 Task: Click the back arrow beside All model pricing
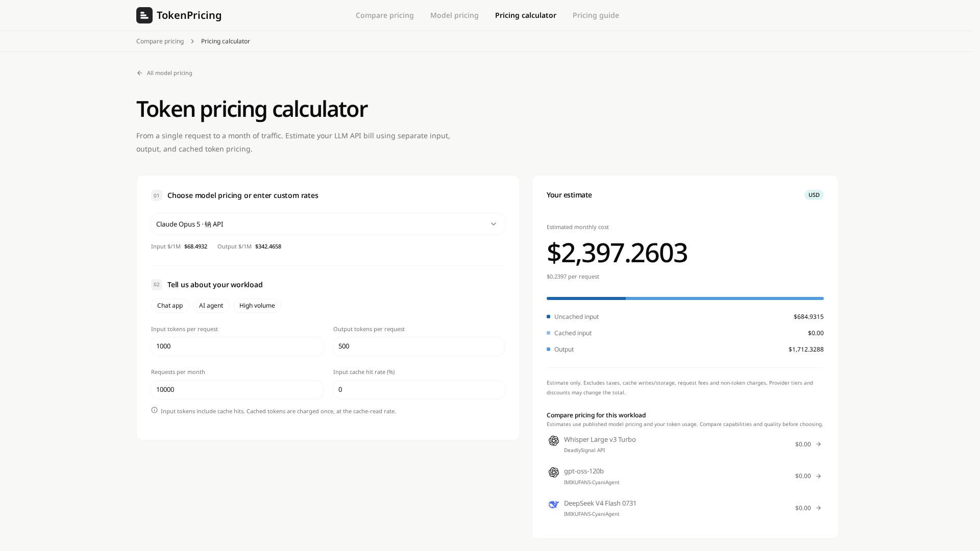click(140, 73)
